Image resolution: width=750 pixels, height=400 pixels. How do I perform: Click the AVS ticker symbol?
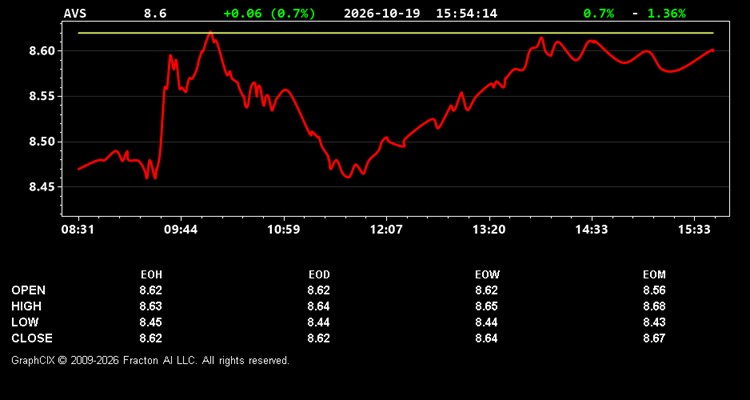(75, 13)
